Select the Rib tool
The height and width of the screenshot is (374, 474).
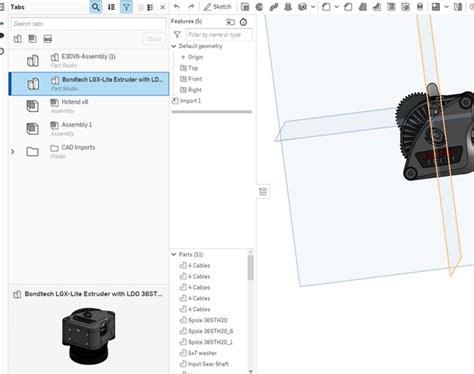[377, 7]
